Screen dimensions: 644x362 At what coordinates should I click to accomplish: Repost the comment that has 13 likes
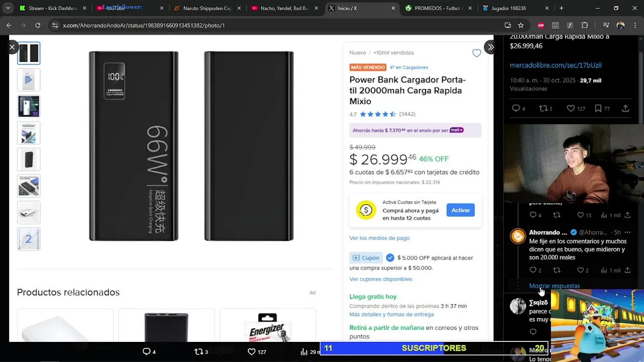coord(556,215)
